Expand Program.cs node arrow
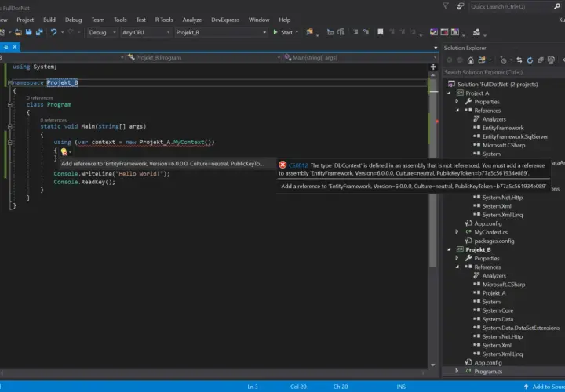This screenshot has width=565, height=392. [457, 371]
